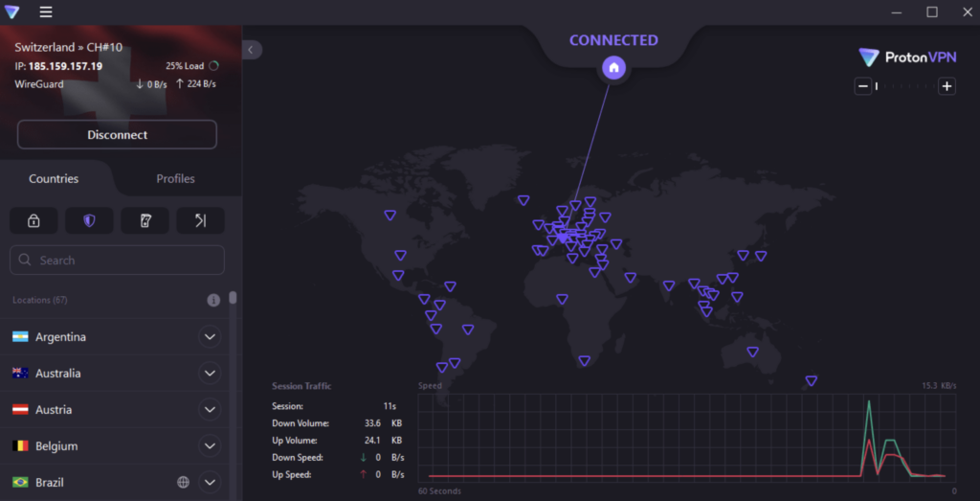
Task: Click the Disconnect button
Action: point(117,134)
